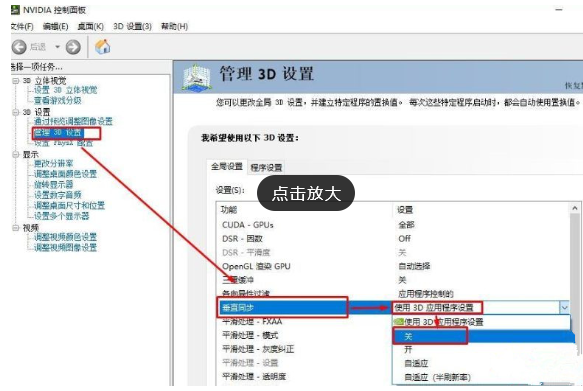Screen dimensions: 583x391
Task: Click the settings list scroll-up arrow
Action: click(575, 209)
